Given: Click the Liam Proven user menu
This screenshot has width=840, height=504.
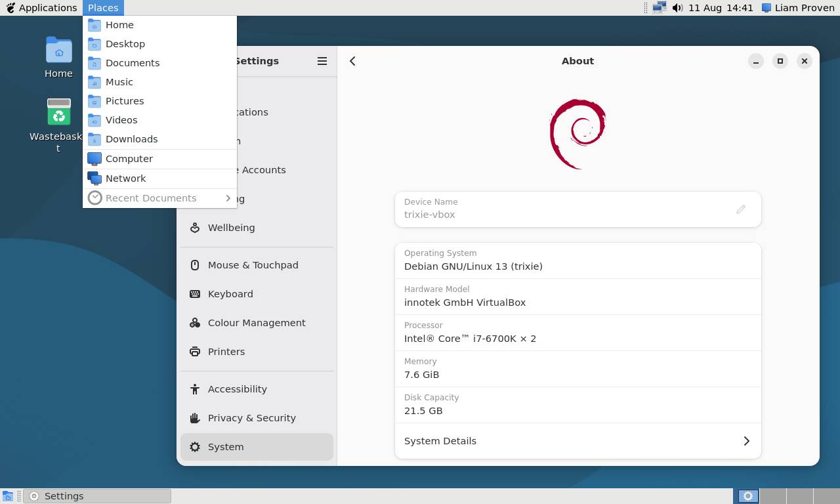Looking at the screenshot, I should [x=797, y=8].
